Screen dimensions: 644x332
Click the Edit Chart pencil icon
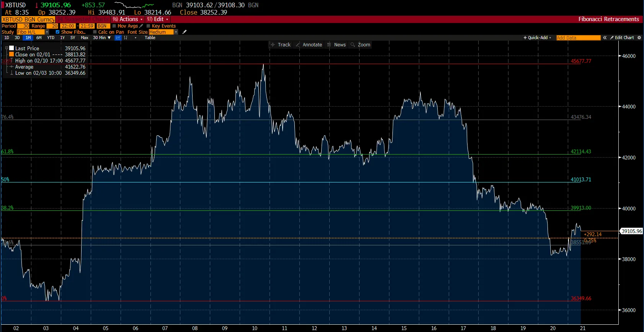[x=612, y=38]
